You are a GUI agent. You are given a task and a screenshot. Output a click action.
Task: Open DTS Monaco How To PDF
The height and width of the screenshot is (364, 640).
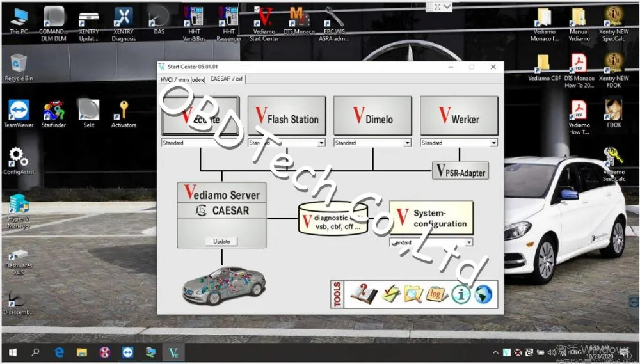[x=579, y=70]
